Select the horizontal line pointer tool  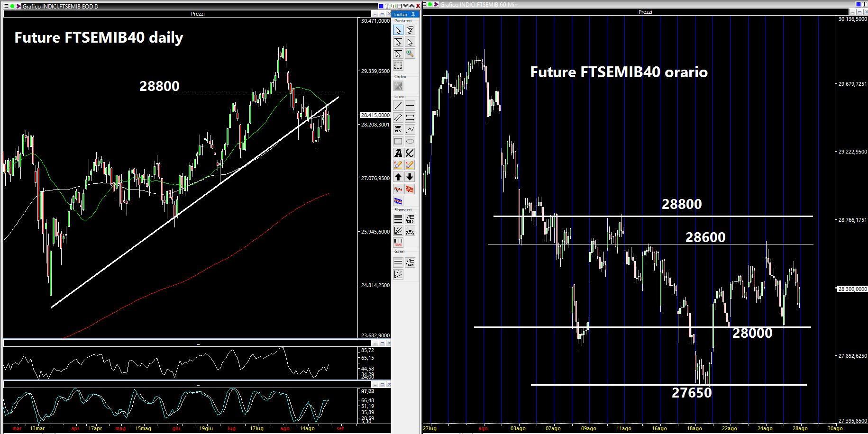398,42
